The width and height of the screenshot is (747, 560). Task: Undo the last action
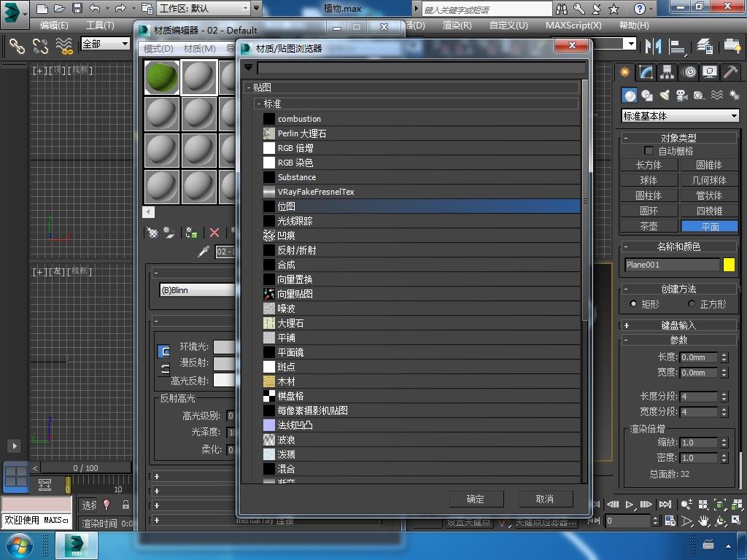coord(94,8)
